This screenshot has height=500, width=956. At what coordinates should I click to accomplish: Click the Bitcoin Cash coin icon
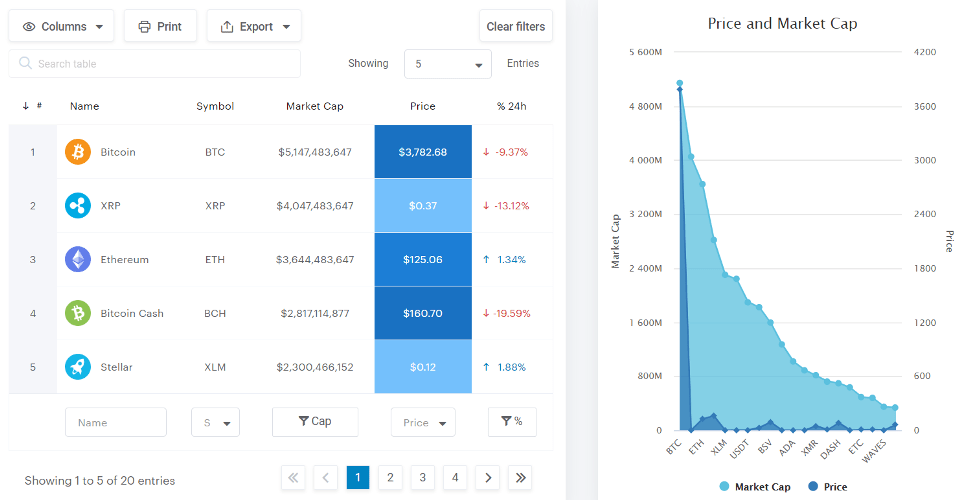tap(78, 314)
